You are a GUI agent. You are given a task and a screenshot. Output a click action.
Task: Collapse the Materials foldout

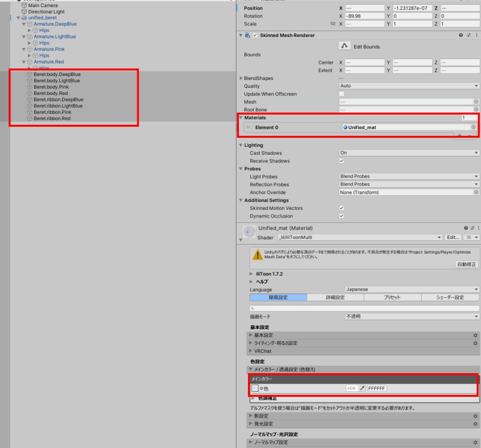[x=241, y=118]
